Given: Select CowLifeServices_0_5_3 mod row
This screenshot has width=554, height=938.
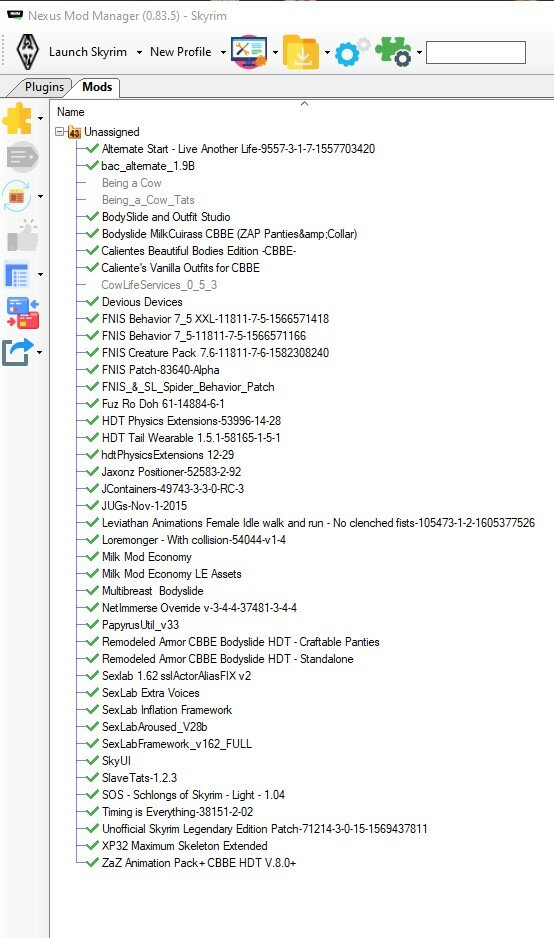Looking at the screenshot, I should tap(159, 285).
